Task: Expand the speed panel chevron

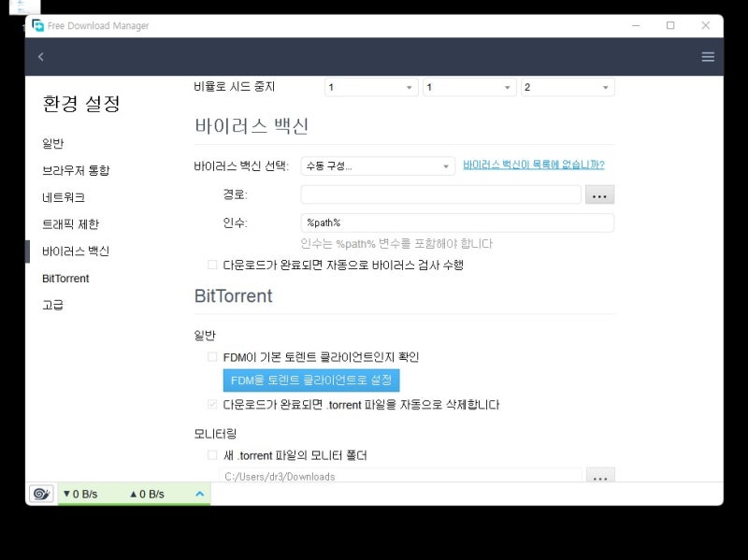Action: (200, 494)
